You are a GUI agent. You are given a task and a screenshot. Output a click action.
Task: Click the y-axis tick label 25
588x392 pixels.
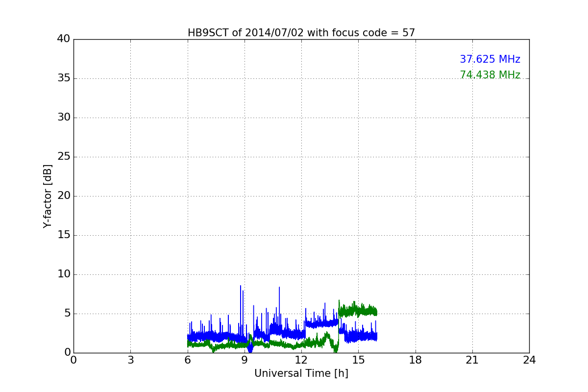tap(64, 157)
